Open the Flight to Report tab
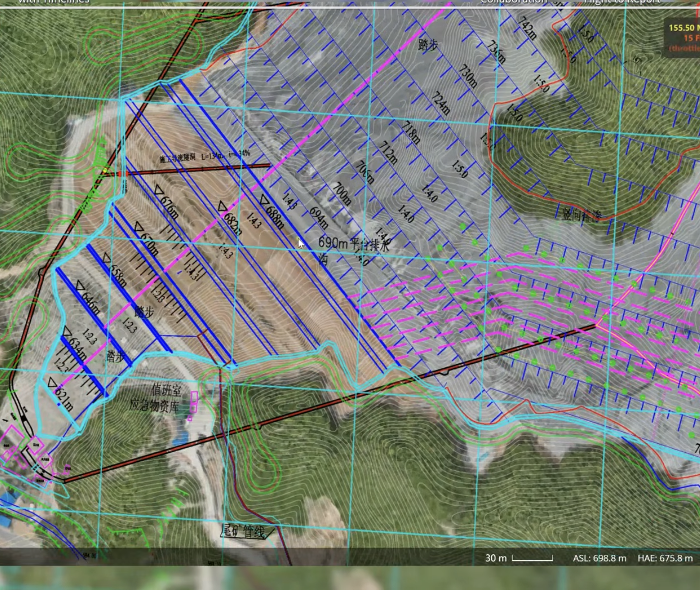700x590 pixels. [x=622, y=2]
